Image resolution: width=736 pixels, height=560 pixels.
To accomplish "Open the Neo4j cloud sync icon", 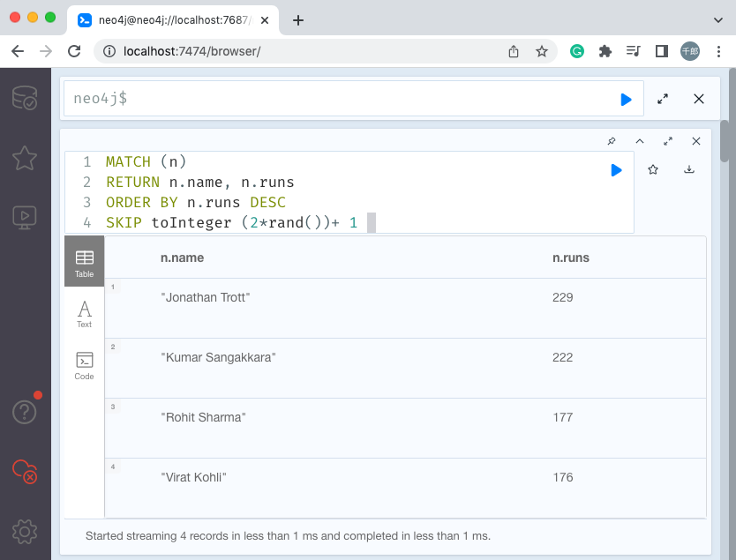I will 25,471.
